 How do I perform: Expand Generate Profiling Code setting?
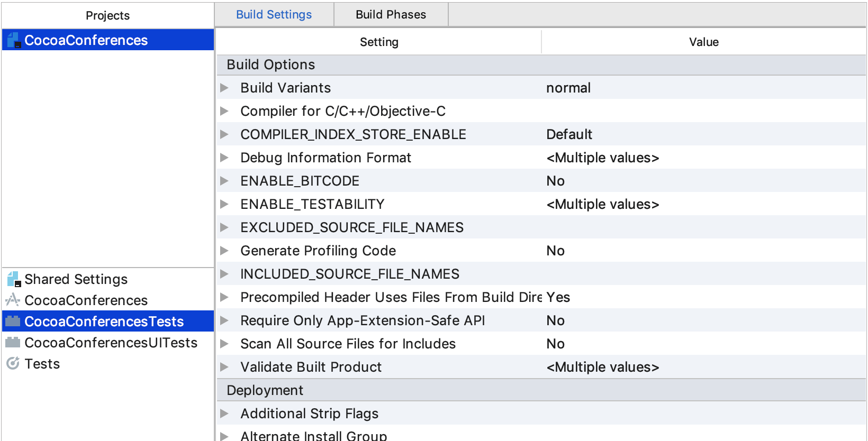pos(224,251)
